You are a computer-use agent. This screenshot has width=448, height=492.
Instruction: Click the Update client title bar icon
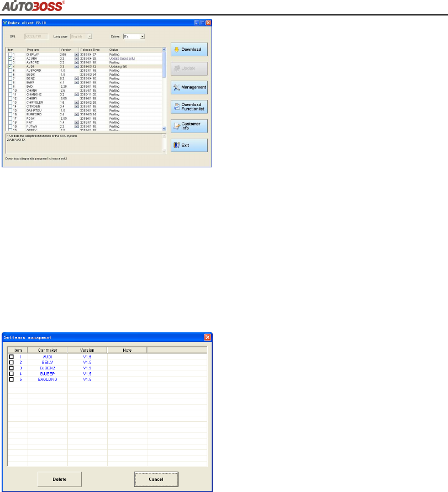click(5, 23)
